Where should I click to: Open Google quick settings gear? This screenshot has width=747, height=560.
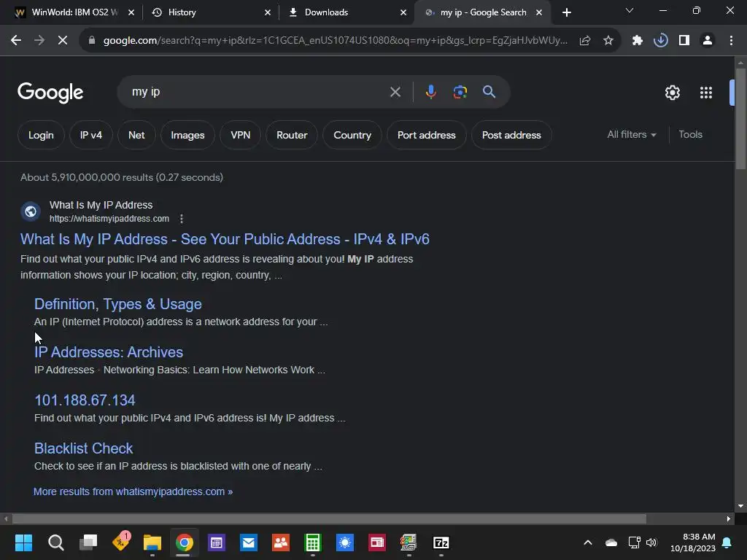pyautogui.click(x=672, y=93)
